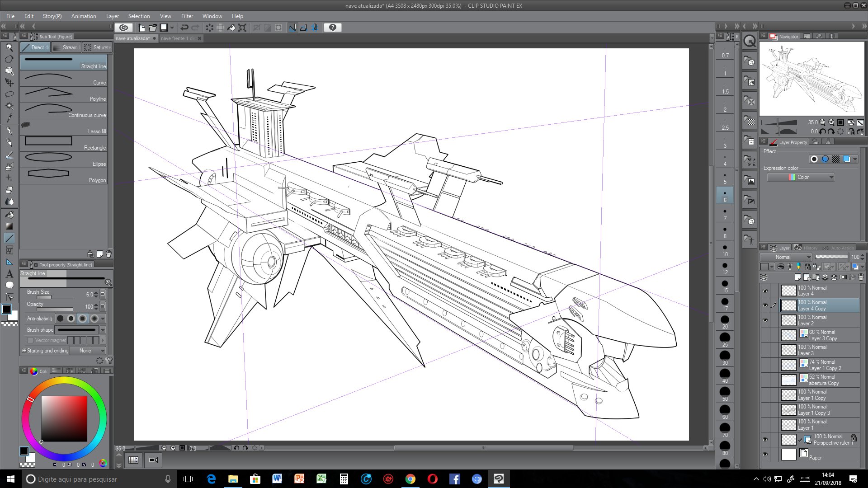Create a new canvas from command bar

pyautogui.click(x=142, y=28)
